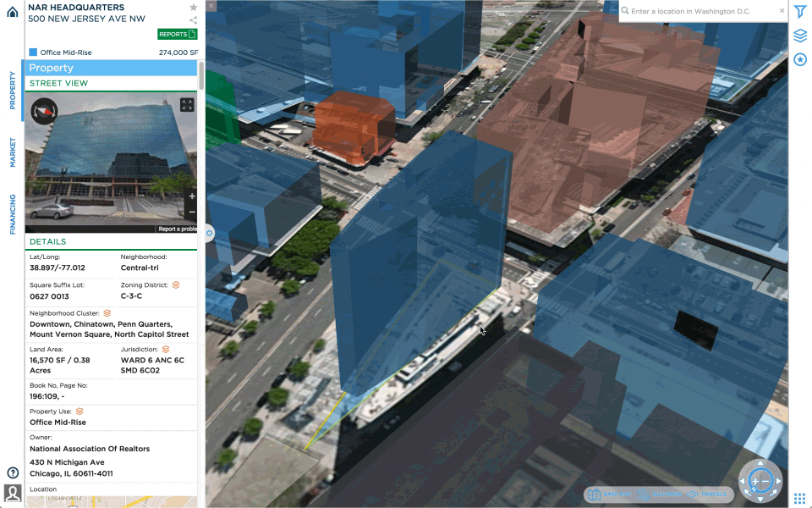Click the 274,000 SF value
The width and height of the screenshot is (812, 508).
click(178, 52)
